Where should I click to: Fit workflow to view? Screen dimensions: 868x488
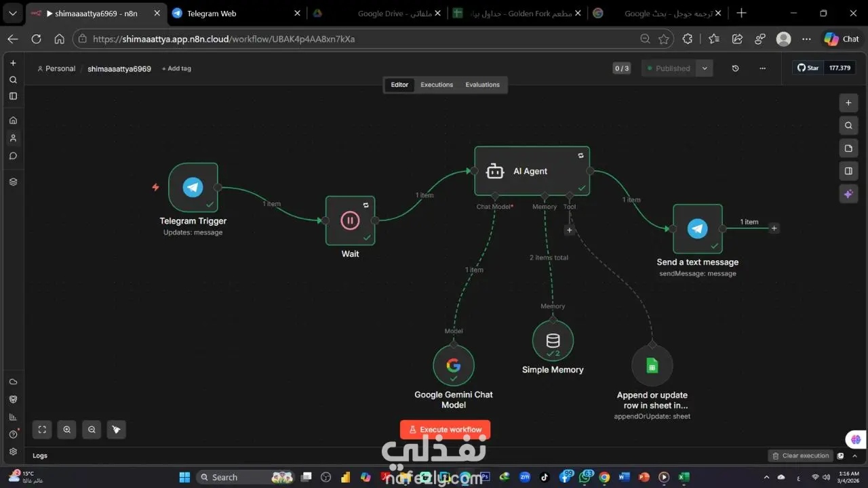point(42,429)
